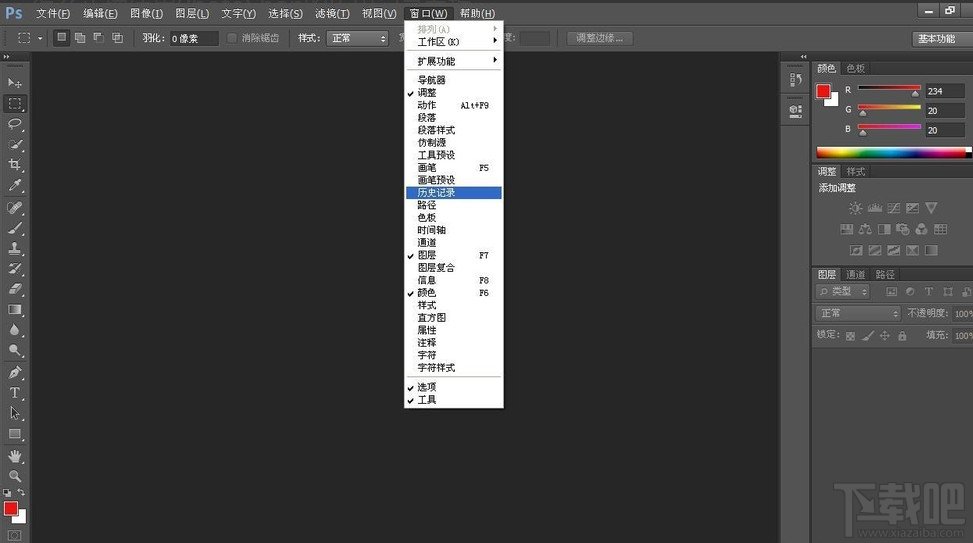
Task: Choose Subtract from selection mode button
Action: pos(99,38)
